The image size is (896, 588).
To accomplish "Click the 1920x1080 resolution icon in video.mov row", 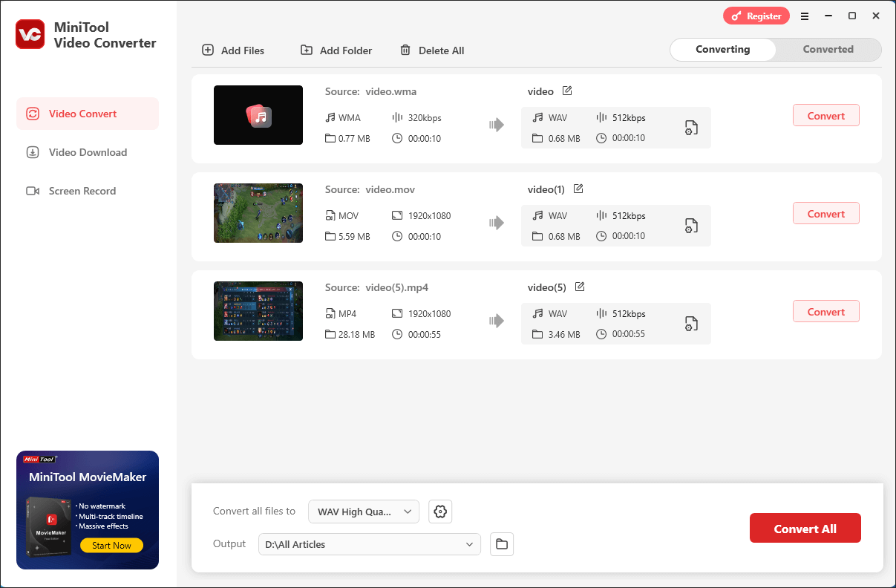I will tap(397, 215).
